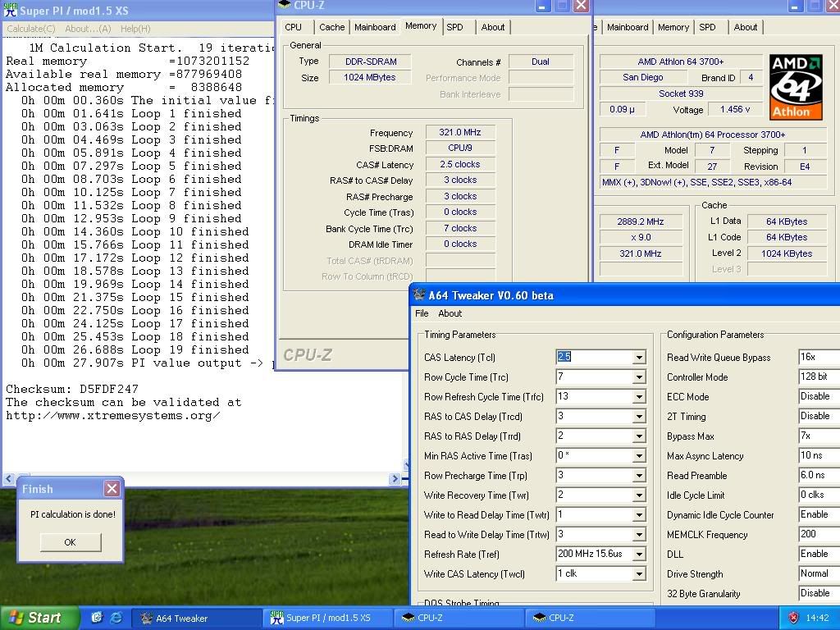Open the Help menu in Super PI
The width and height of the screenshot is (840, 630).
[x=135, y=29]
